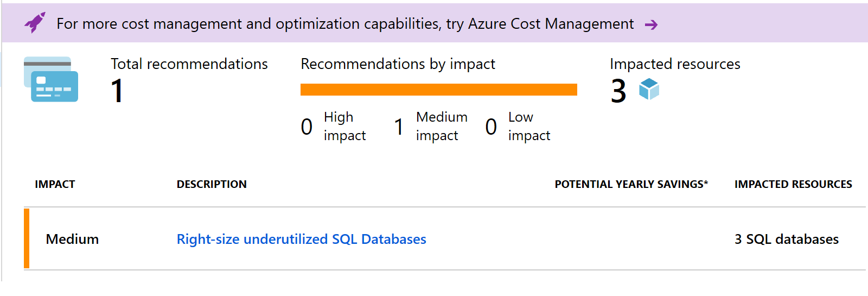Sort by the DESCRIPTION column header
Viewport: 868px width, 296px height.
212,184
